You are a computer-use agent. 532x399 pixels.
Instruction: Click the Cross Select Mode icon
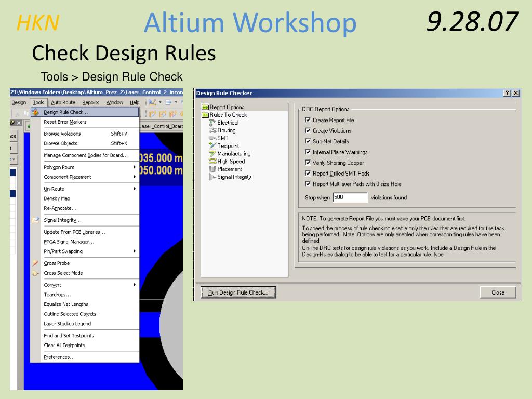(36, 273)
